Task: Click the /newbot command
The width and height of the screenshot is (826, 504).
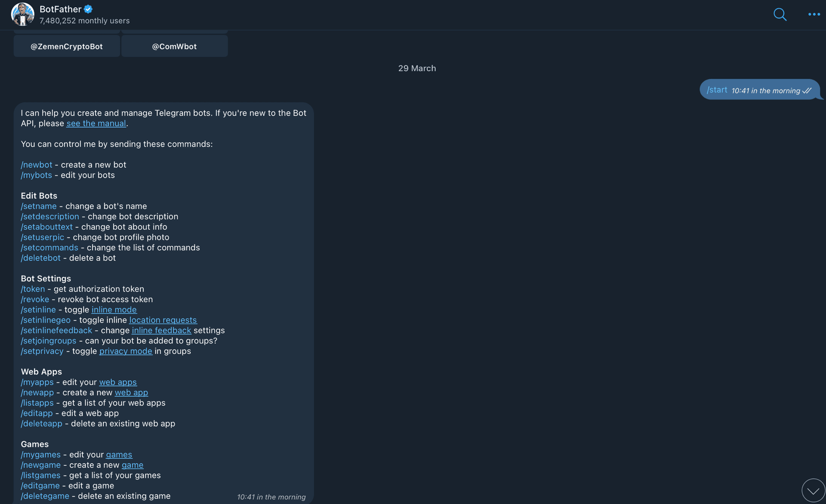Action: point(37,165)
